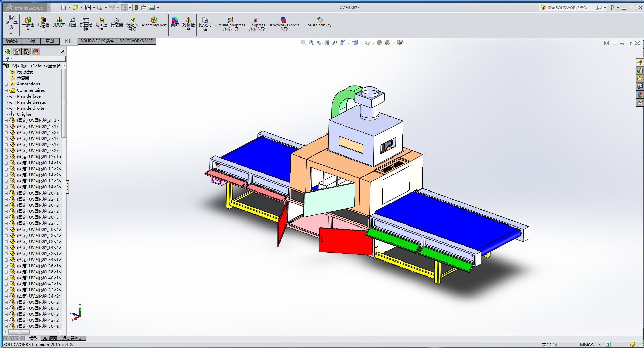
Task: Run 对称检查 symmetry check
Action: tap(189, 24)
